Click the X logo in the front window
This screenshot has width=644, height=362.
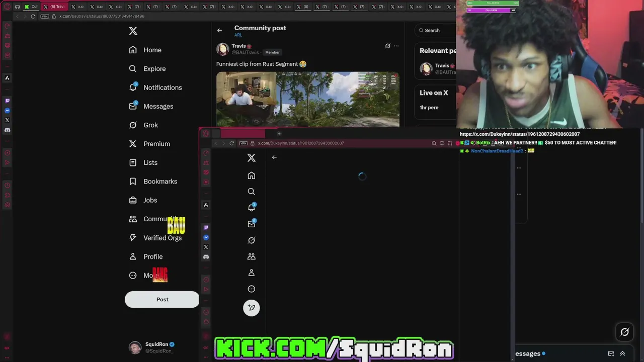pyautogui.click(x=252, y=158)
